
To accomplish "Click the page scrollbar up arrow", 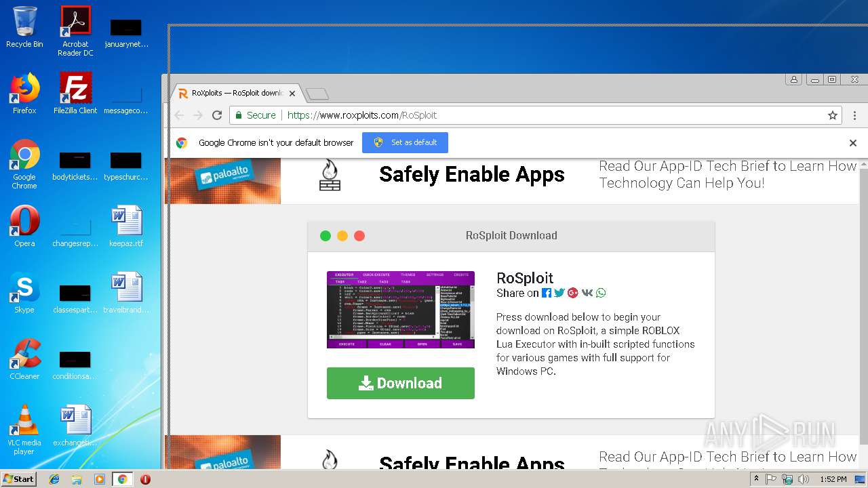I will 863,165.
